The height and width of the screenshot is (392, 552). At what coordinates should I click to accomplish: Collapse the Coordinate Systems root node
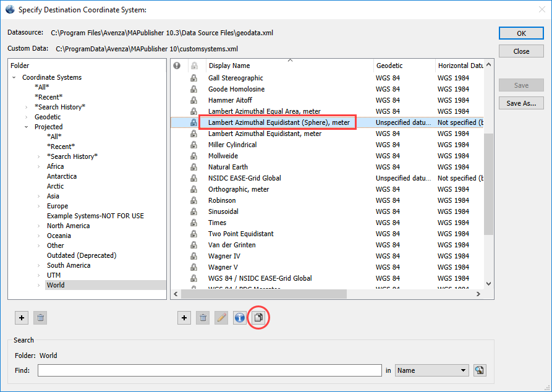click(14, 77)
